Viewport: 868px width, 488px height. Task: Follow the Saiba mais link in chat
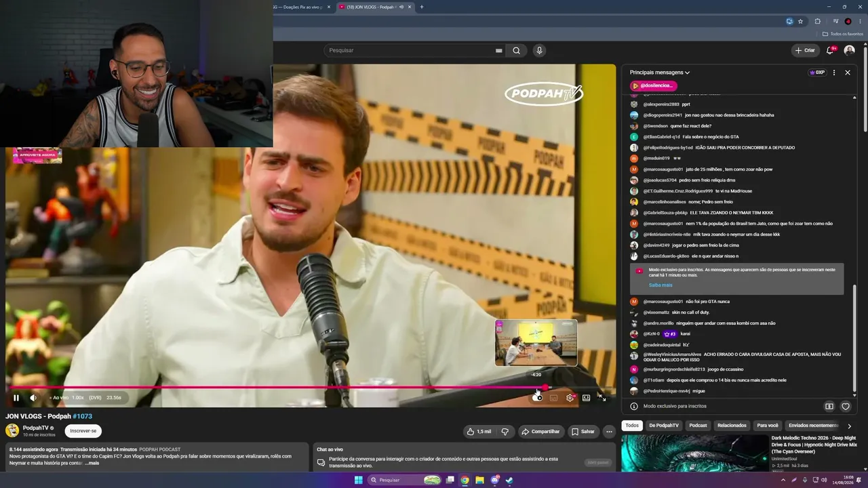[660, 285]
